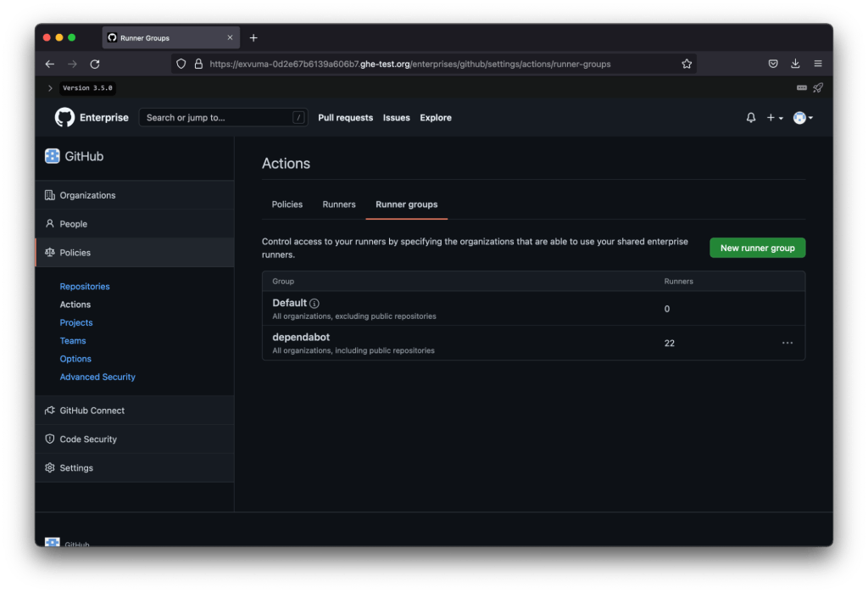Bookmark the page with the star icon
Viewport: 868px width, 593px height.
pos(687,64)
